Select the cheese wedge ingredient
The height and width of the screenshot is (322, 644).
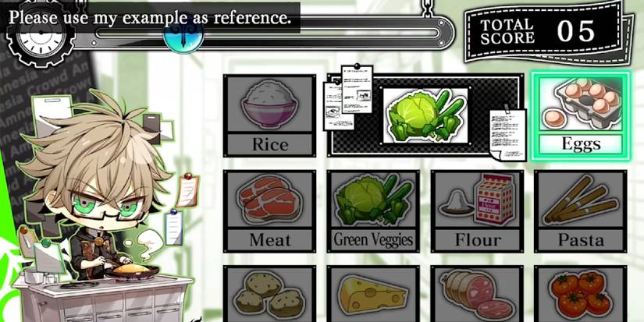click(x=373, y=294)
